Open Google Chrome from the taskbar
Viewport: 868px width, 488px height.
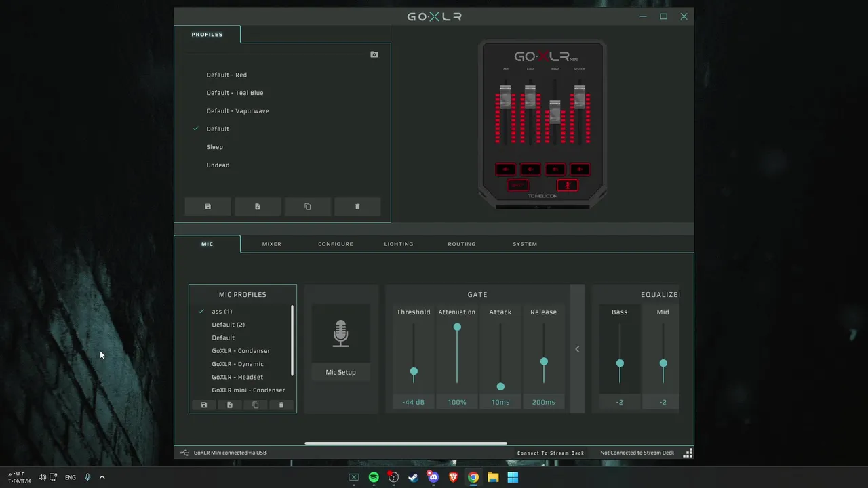[473, 477]
